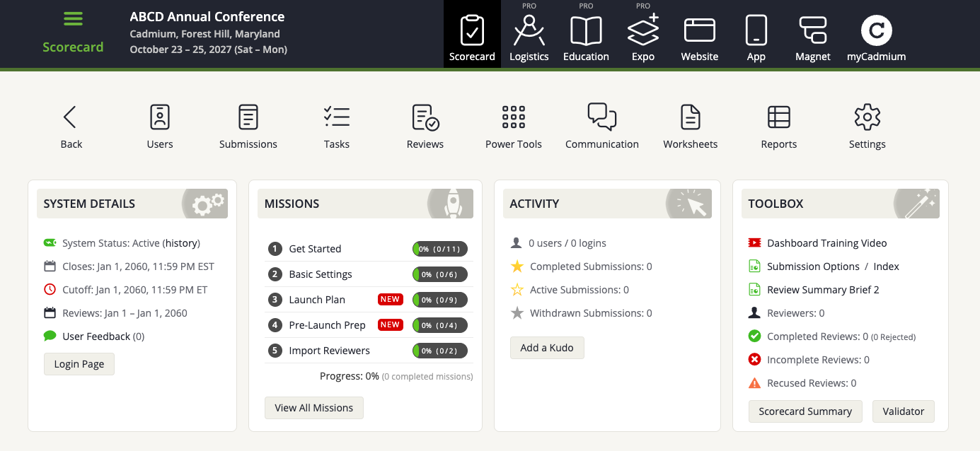The width and height of the screenshot is (980, 451).
Task: Open the Pre-Launch Prep mission
Action: point(327,325)
